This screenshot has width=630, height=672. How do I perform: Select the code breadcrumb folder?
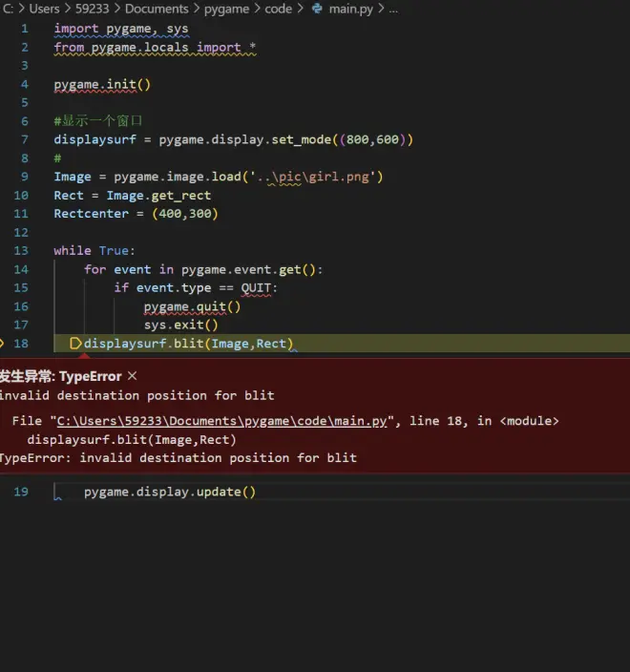click(x=279, y=9)
